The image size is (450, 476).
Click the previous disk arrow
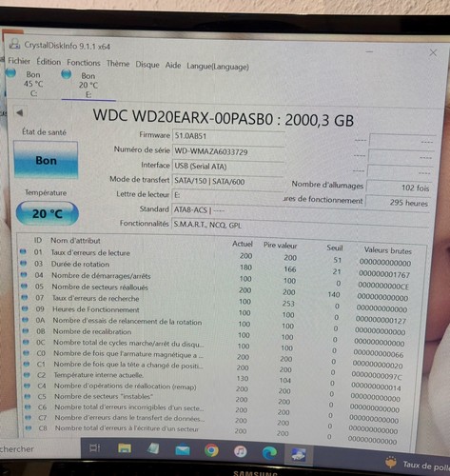[x=19, y=112]
